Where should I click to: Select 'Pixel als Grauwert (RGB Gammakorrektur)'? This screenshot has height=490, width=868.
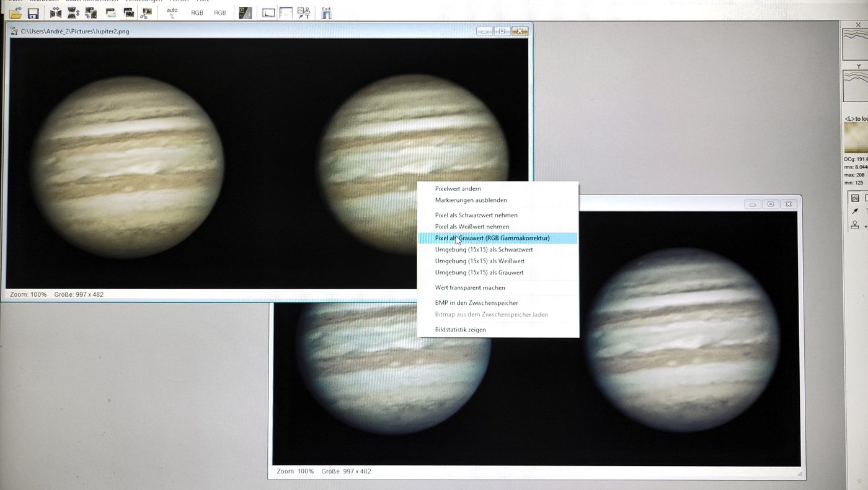coord(498,238)
